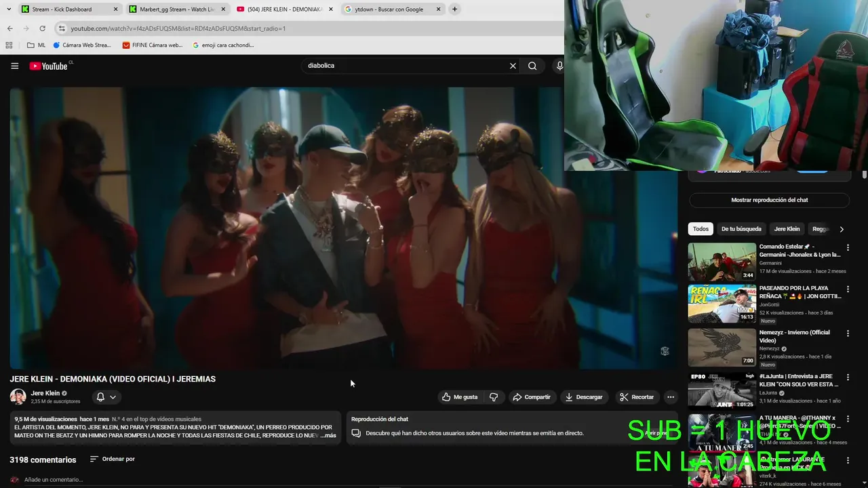Click the YouTube search field with diabolica
The width and height of the screenshot is (868, 488).
coord(404,66)
